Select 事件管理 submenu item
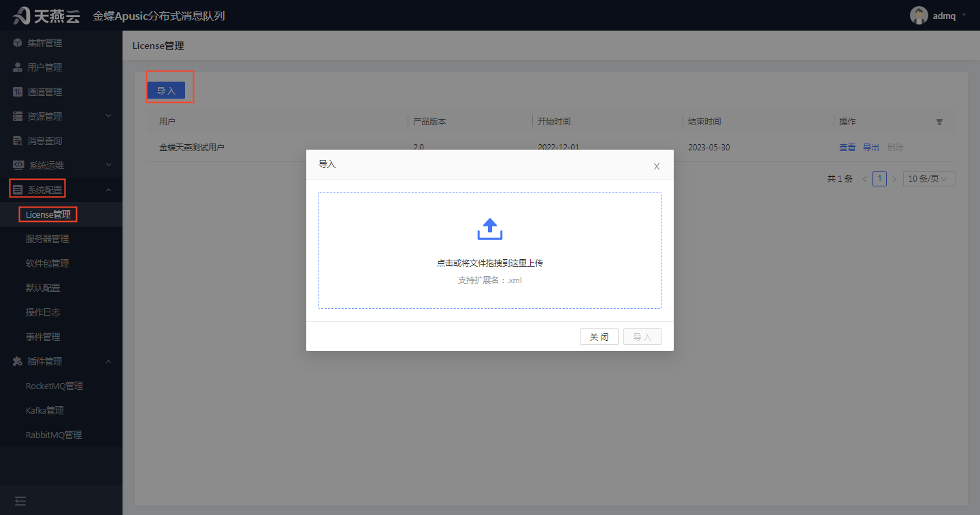This screenshot has height=515, width=980. (x=61, y=337)
